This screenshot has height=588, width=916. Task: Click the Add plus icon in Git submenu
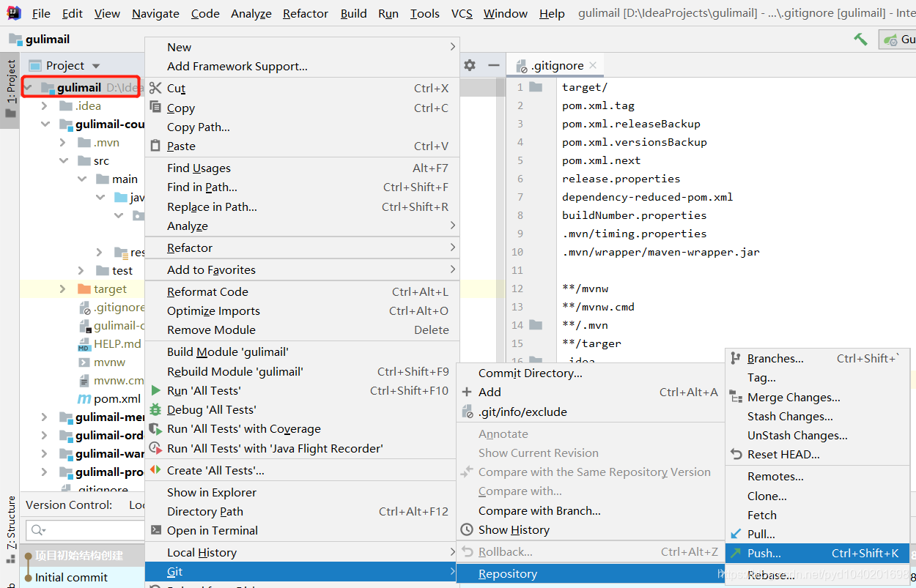466,392
